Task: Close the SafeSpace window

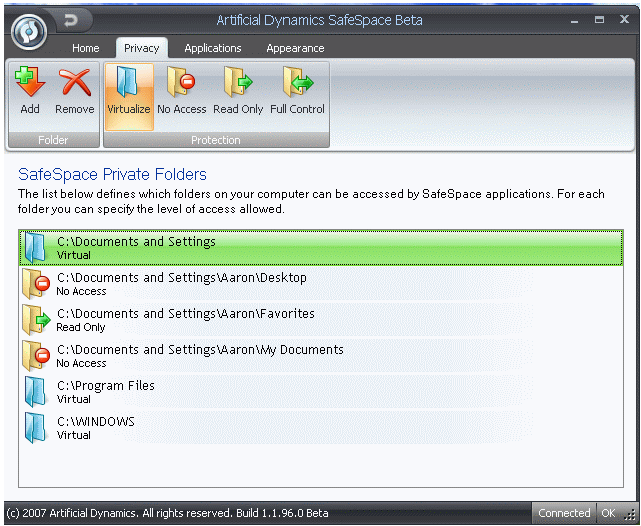Action: [624, 20]
